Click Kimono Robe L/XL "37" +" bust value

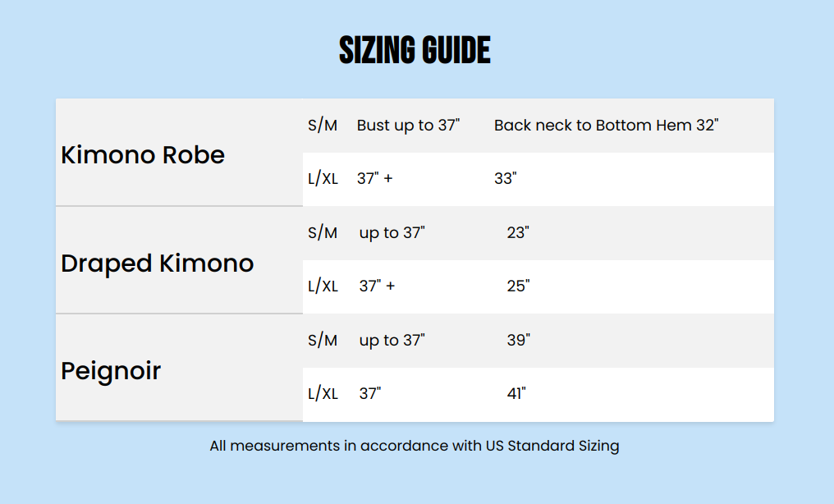click(374, 179)
